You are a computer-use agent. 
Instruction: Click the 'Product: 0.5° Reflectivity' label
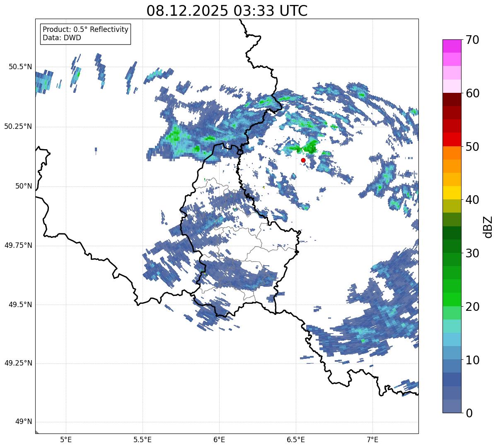coord(86,29)
